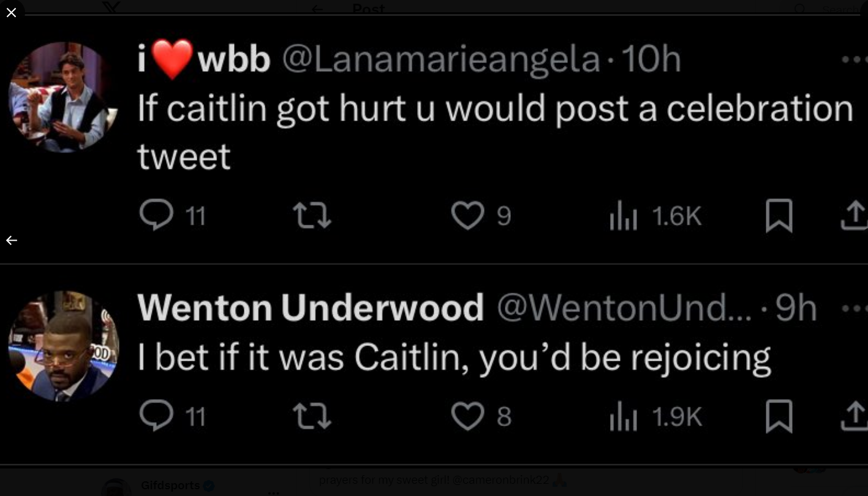Close the image viewer with X

coord(11,12)
